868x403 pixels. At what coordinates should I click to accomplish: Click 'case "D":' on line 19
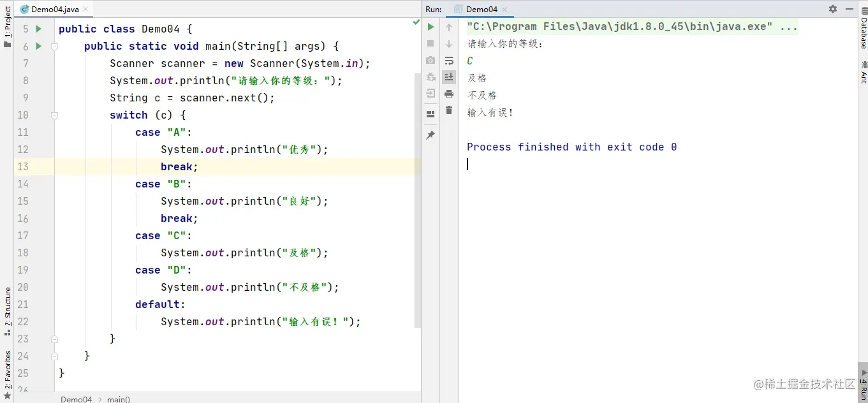click(163, 270)
